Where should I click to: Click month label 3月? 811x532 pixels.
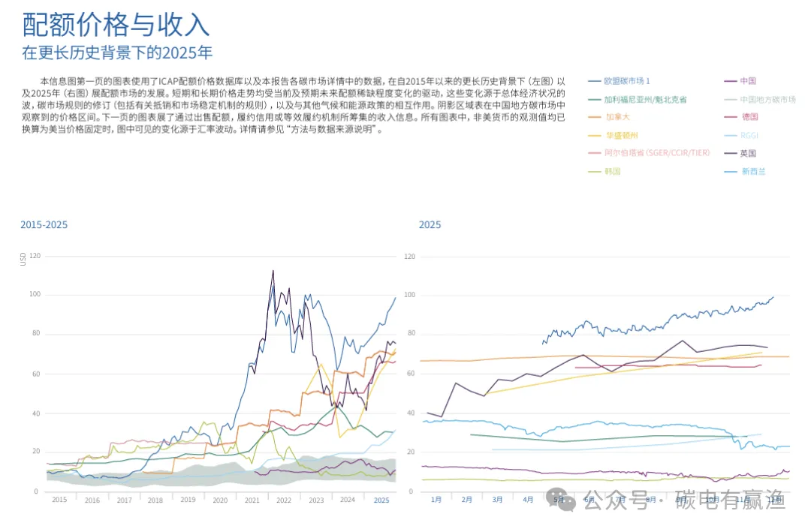497,500
